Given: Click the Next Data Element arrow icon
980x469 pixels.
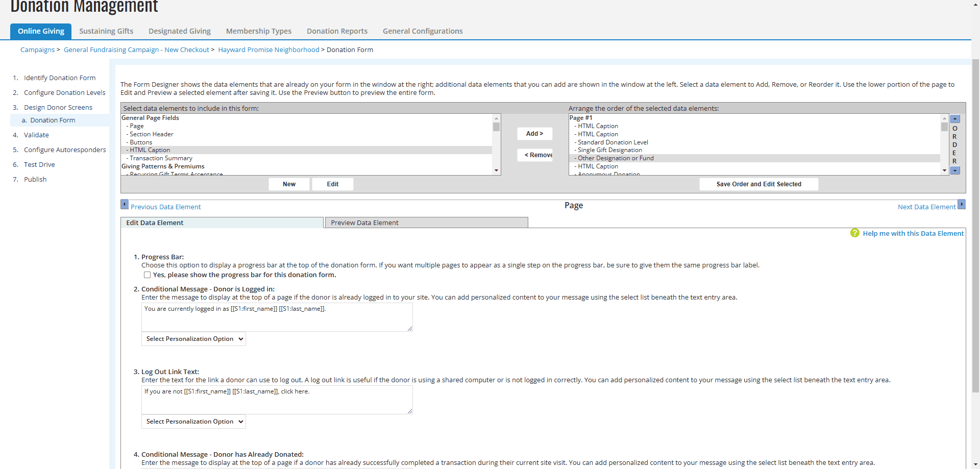Looking at the screenshot, I should 962,204.
